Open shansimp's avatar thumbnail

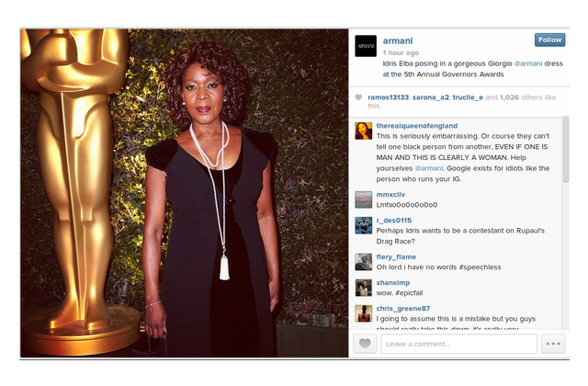pos(364,288)
